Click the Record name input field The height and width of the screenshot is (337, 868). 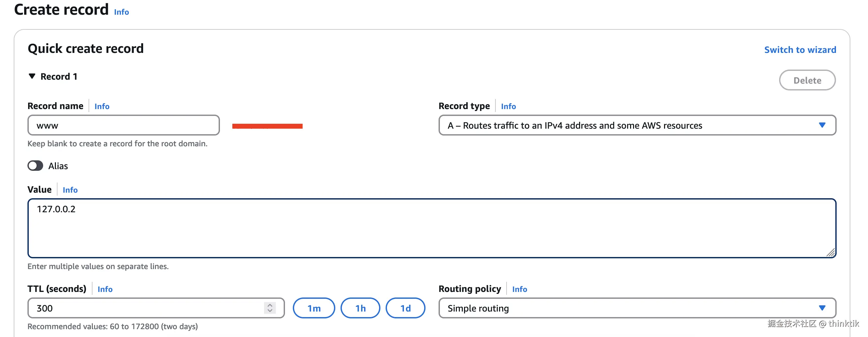(123, 125)
